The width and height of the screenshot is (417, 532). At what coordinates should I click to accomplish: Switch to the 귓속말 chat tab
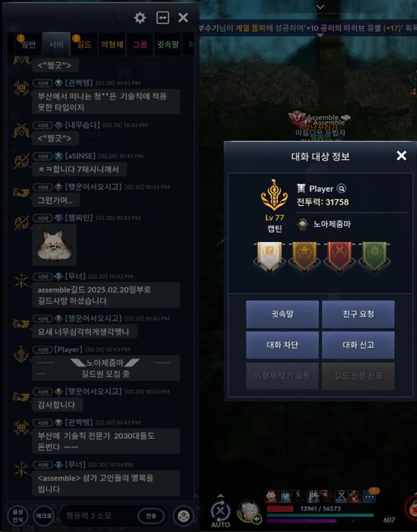click(168, 44)
